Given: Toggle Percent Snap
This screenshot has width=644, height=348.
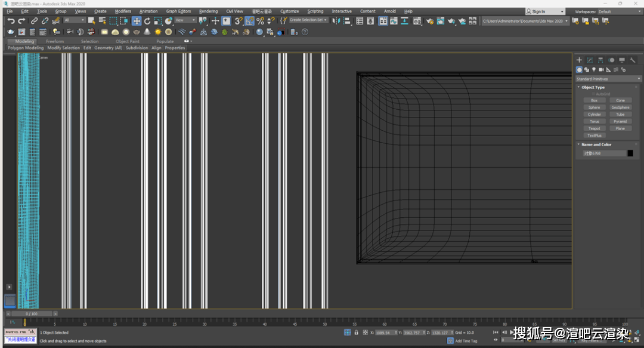Looking at the screenshot, I should (260, 20).
